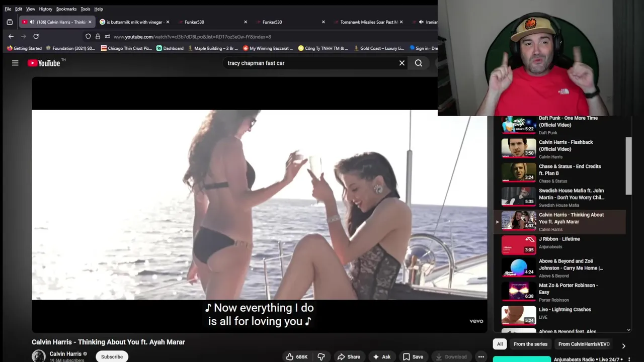The image size is (644, 362).
Task: Open the Foundation (2021) bookmark
Action: (x=70, y=48)
